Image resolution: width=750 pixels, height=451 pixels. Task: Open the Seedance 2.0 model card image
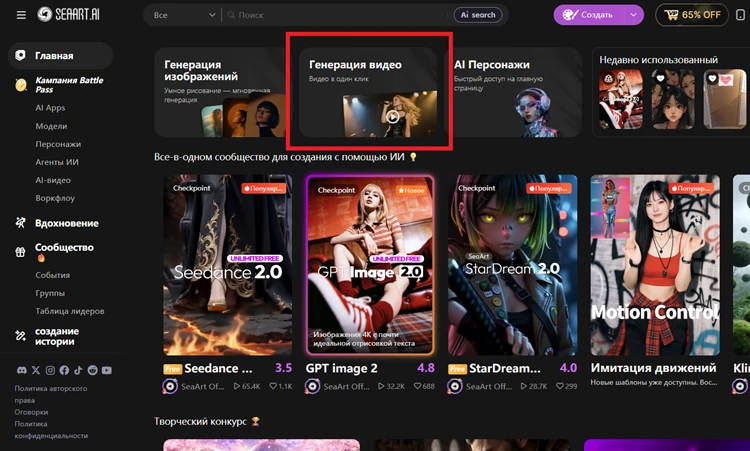228,265
